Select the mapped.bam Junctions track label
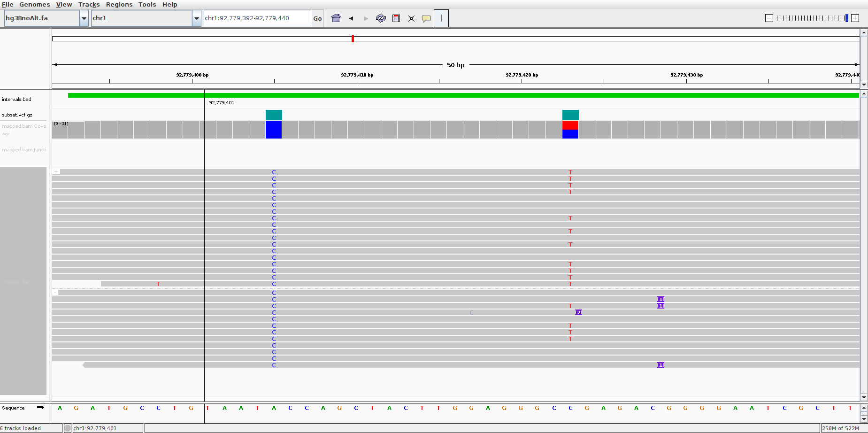 click(x=24, y=150)
